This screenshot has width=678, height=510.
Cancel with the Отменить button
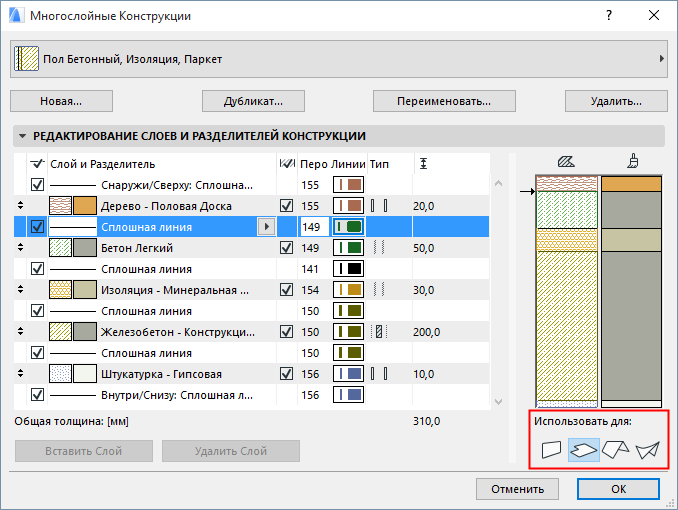pyautogui.click(x=518, y=489)
